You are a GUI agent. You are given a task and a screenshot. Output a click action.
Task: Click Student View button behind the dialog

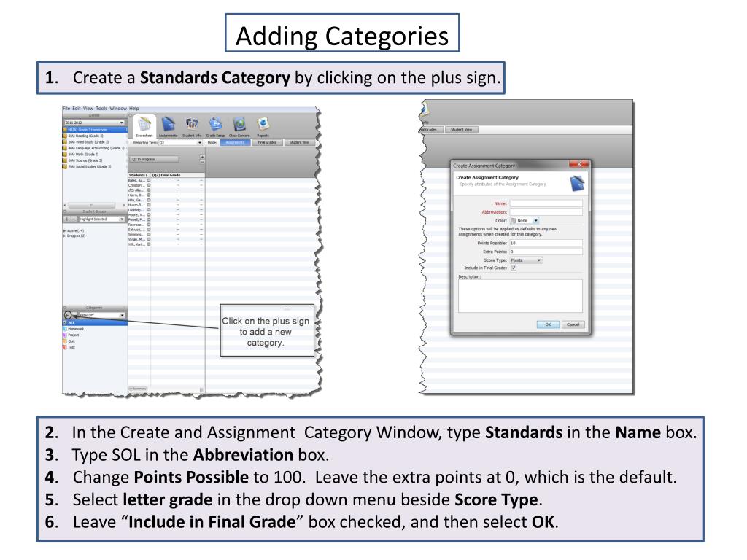tap(462, 130)
